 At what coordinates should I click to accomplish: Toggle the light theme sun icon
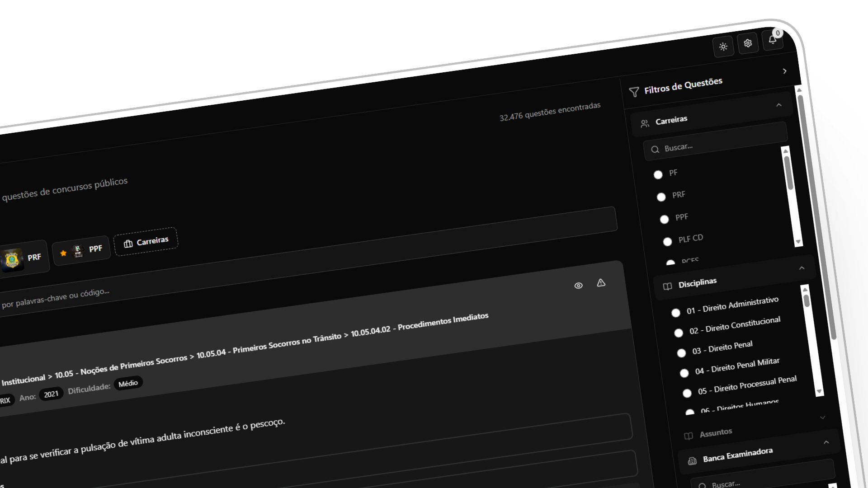pyautogui.click(x=723, y=47)
